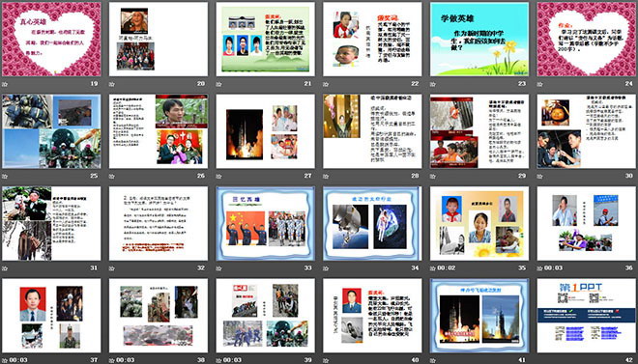
Task: Select slide 37 with red-background portrait
Action: (x=51, y=316)
